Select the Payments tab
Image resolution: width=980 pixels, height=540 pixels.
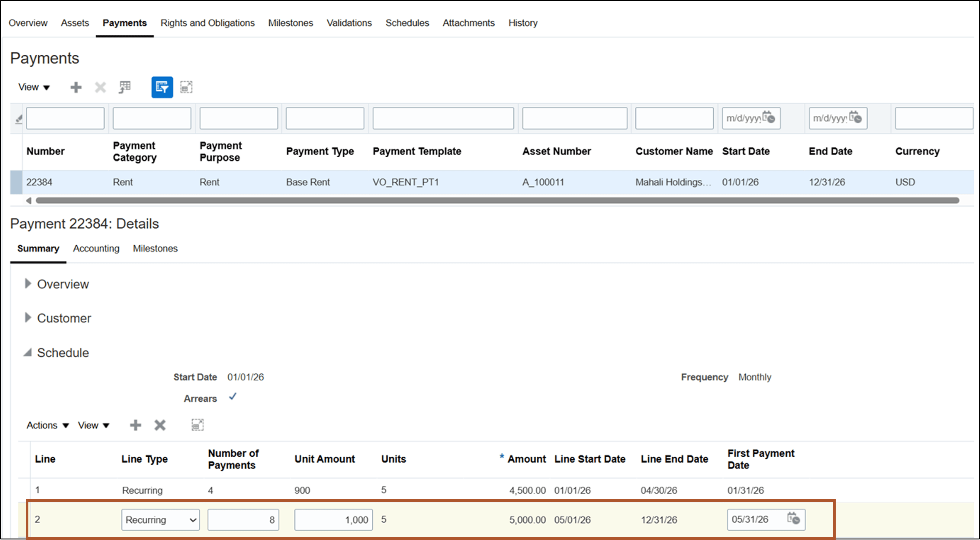(x=124, y=23)
